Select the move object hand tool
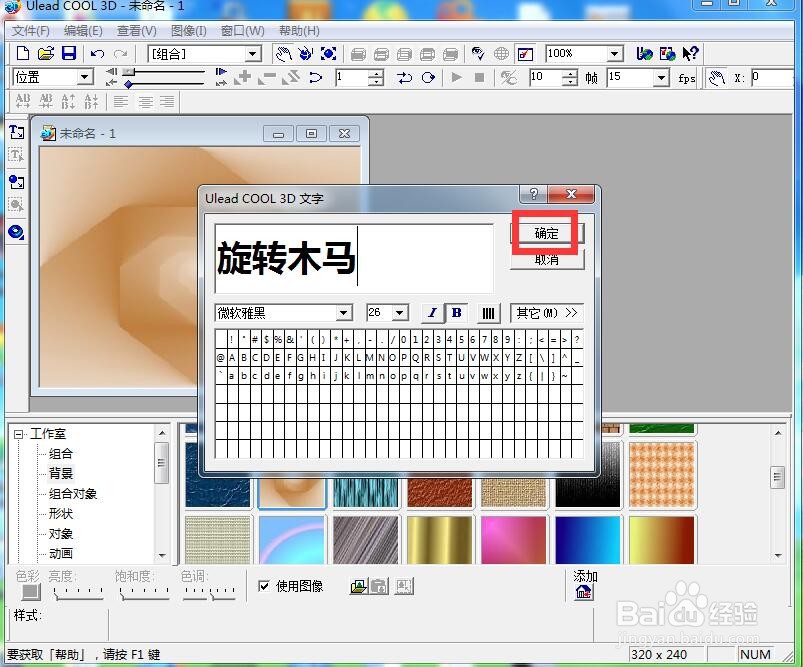The width and height of the screenshot is (803, 667). point(283,53)
